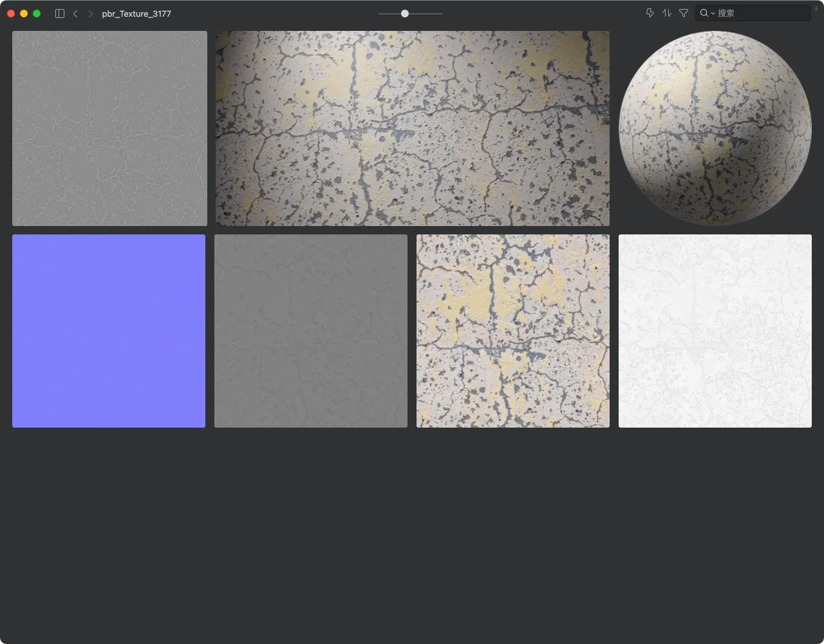The image size is (824, 644).
Task: Maximize the window with green button
Action: tap(37, 14)
